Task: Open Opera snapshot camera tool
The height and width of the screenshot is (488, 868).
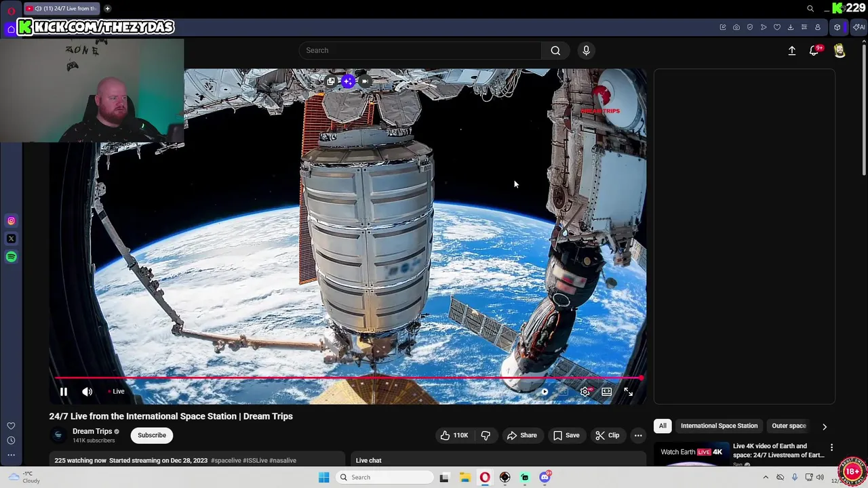Action: point(736,27)
